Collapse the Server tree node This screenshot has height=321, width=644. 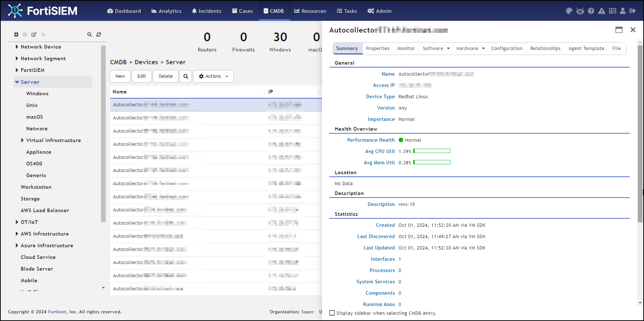click(17, 82)
